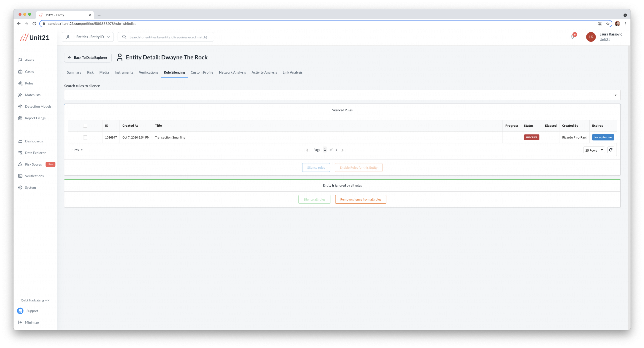Image resolution: width=644 pixels, height=348 pixels.
Task: Click the table refresh icon
Action: pos(610,150)
